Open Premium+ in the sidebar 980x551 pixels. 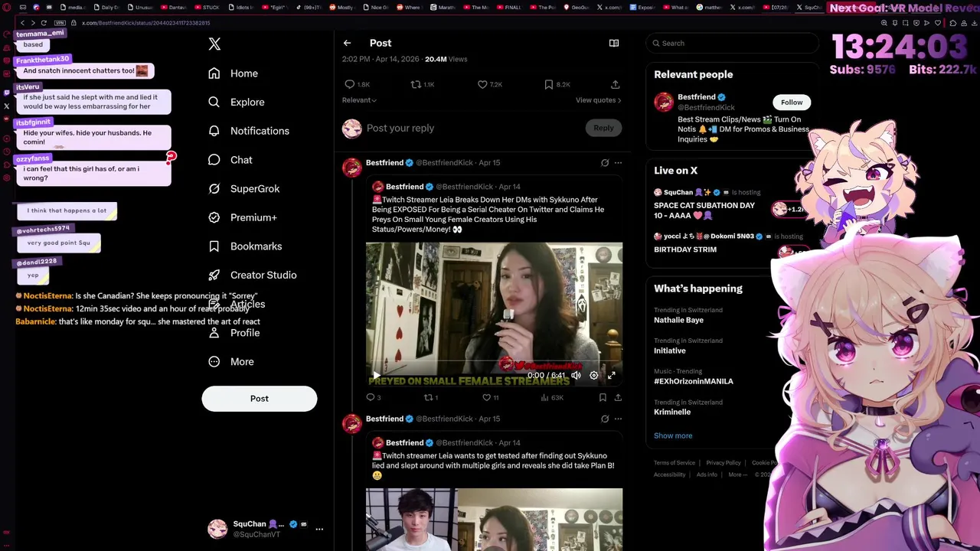[243, 217]
